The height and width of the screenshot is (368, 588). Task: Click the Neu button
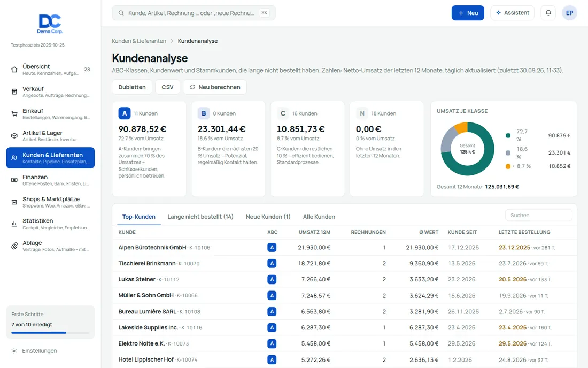click(x=468, y=13)
